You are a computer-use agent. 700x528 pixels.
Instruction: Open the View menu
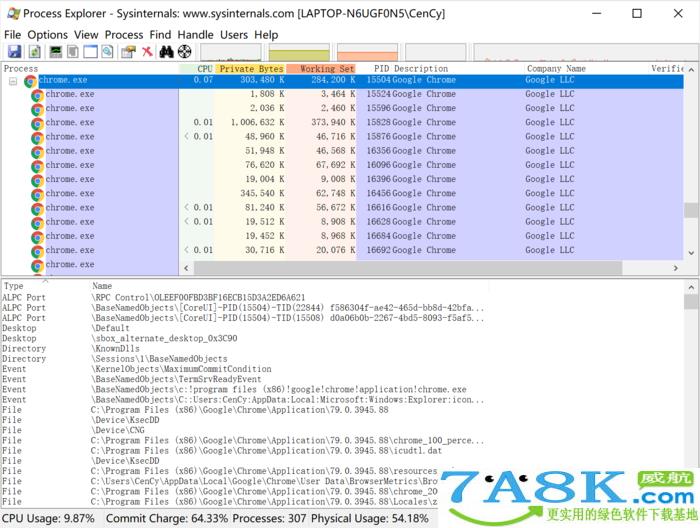(86, 35)
